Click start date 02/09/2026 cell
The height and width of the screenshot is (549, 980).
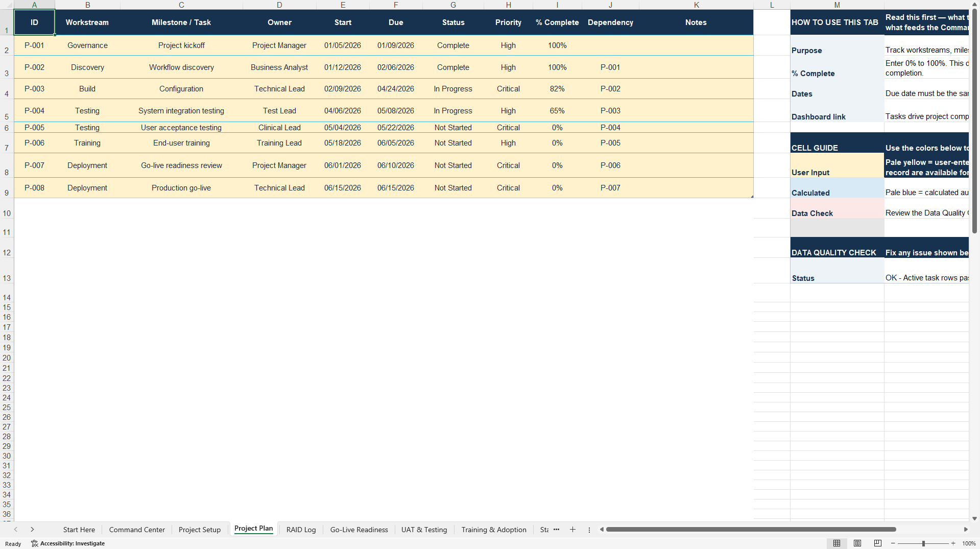click(x=343, y=89)
